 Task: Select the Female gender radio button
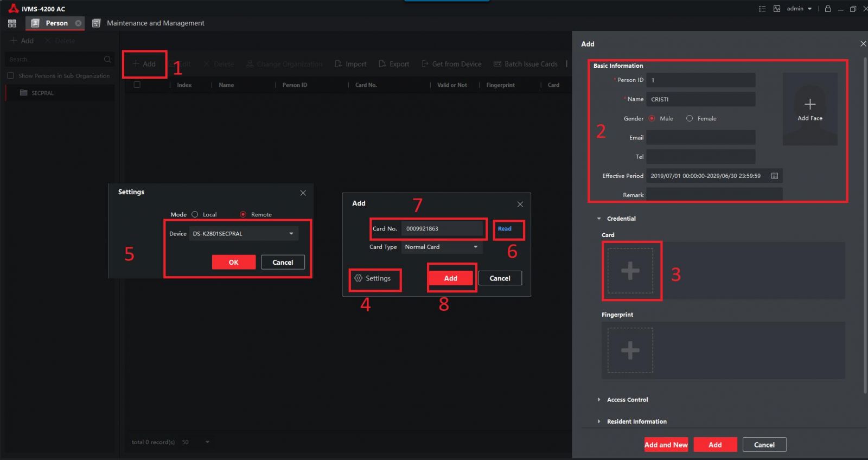click(690, 118)
